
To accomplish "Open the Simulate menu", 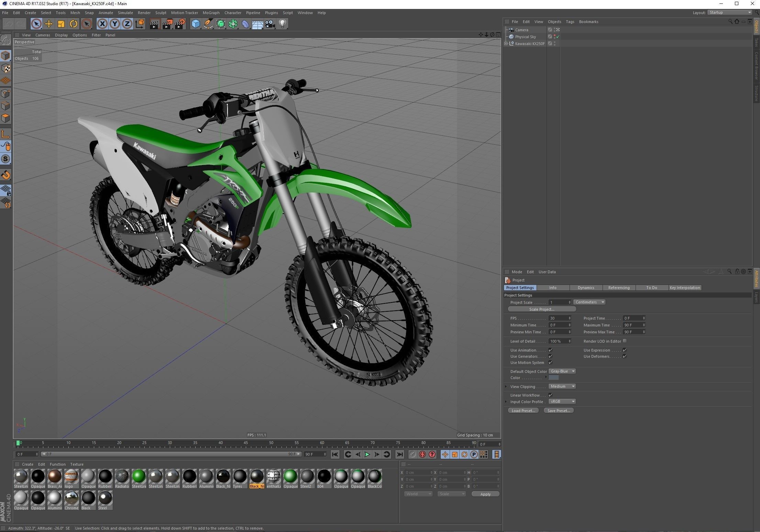I will 125,13.
